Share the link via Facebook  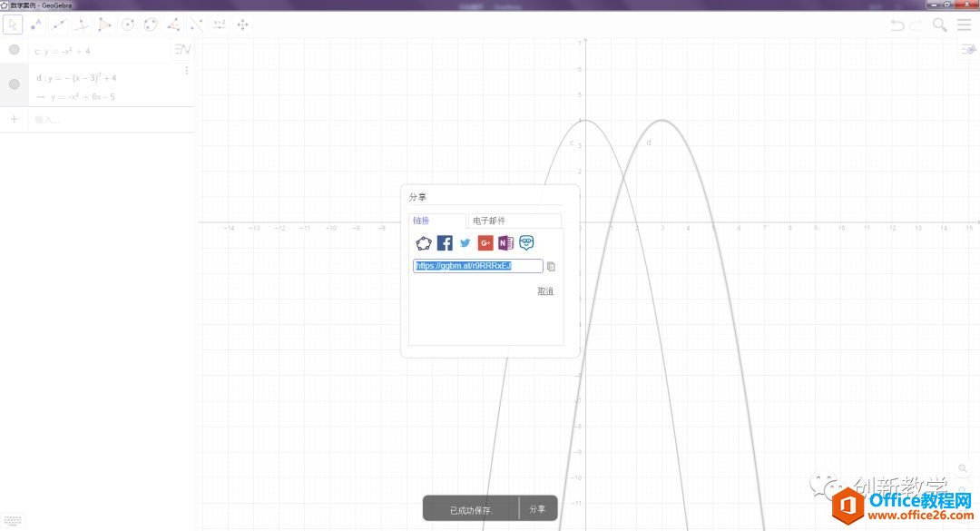coord(444,242)
